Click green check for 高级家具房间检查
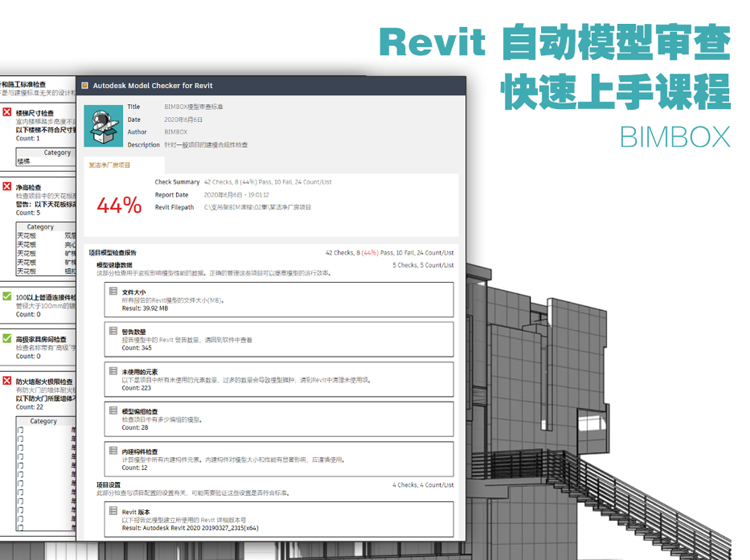This screenshot has height=560, width=750. click(7, 339)
